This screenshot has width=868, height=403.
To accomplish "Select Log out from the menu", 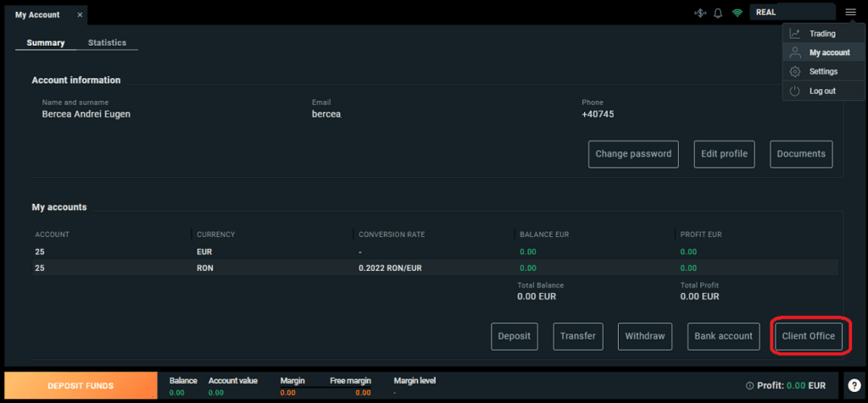I will click(x=822, y=91).
